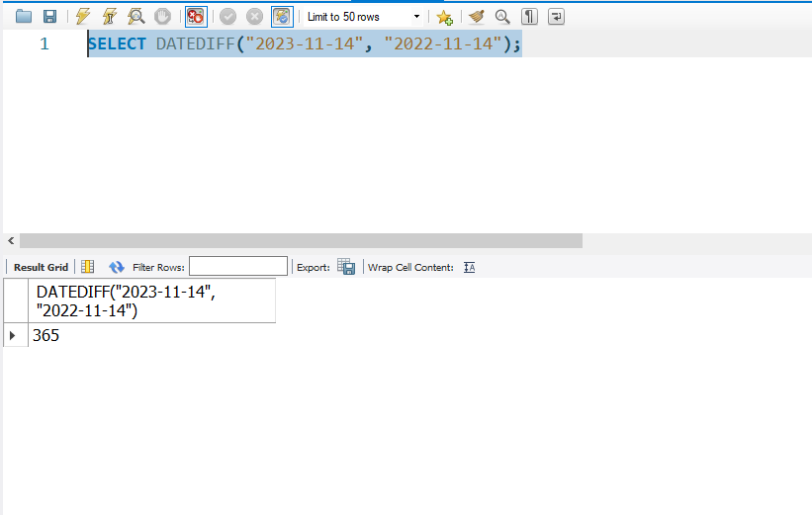Toggle invisible characters display

point(529,17)
